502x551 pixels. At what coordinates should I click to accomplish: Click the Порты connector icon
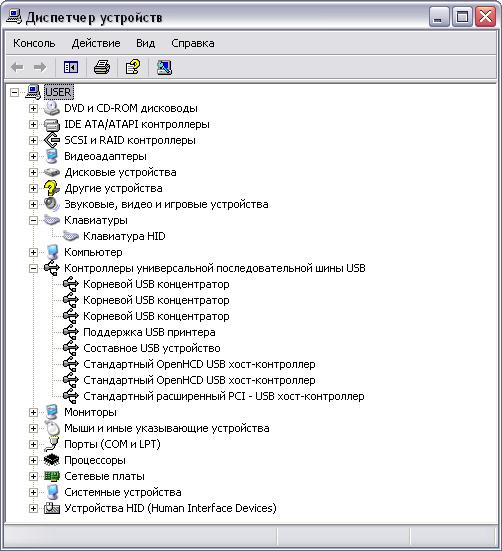click(x=52, y=444)
